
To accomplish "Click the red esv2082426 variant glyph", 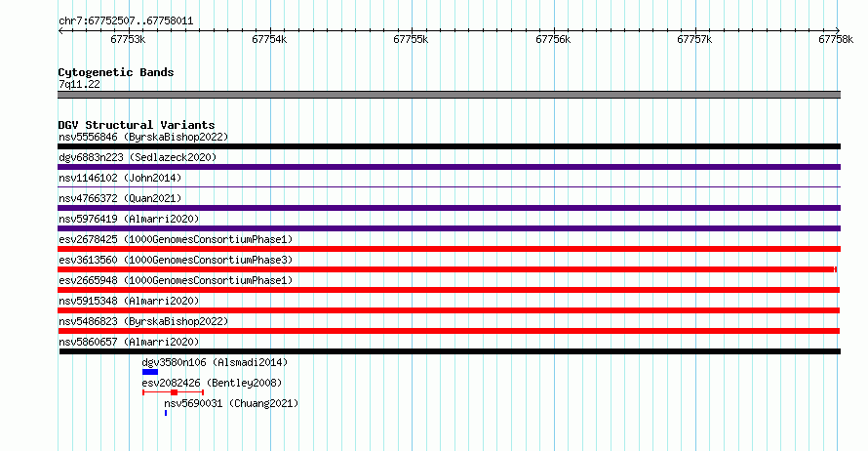I will pos(174,392).
